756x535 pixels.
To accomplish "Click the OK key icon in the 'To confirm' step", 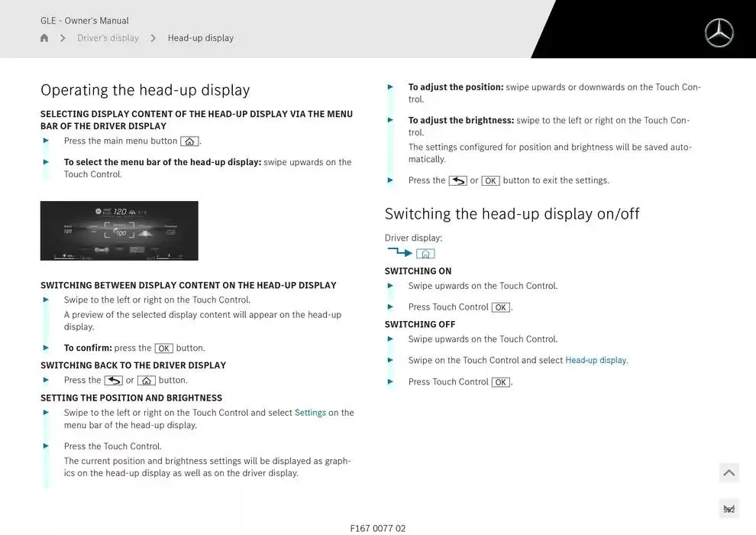I will pyautogui.click(x=163, y=349).
